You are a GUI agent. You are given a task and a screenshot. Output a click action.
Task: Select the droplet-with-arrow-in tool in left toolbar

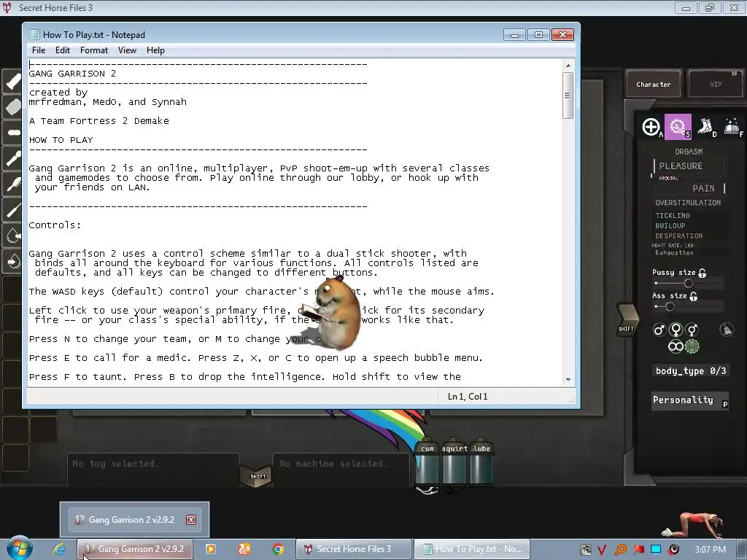point(13,261)
